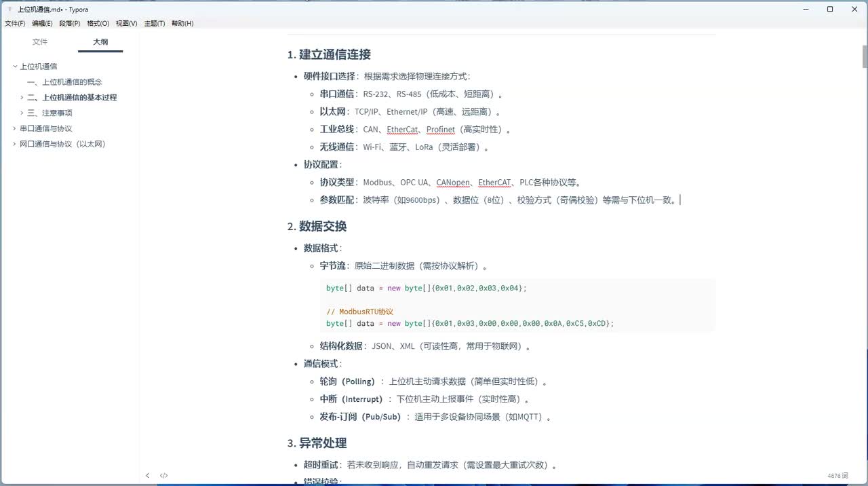Expand 三、注意事项 outline chevron

pos(22,113)
